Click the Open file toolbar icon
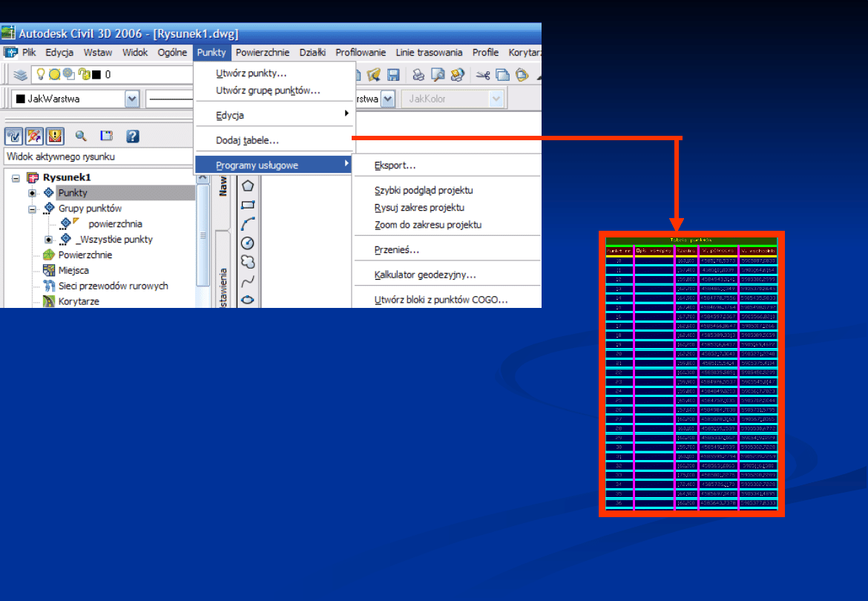The height and width of the screenshot is (601, 868). (x=374, y=75)
